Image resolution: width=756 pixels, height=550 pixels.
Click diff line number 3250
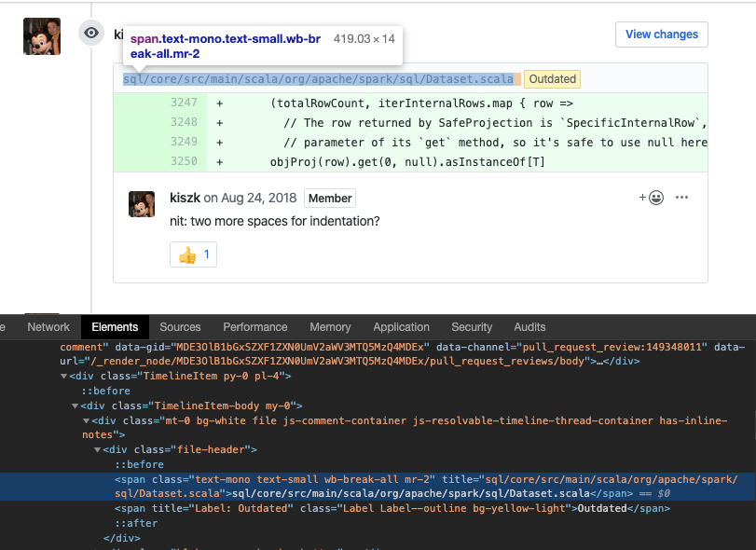point(184,161)
